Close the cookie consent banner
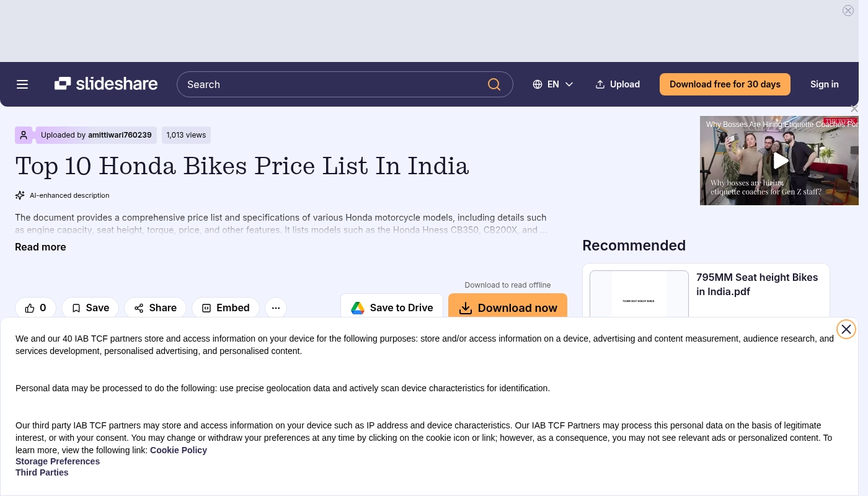Screen dimensions: 868x496 (846, 329)
